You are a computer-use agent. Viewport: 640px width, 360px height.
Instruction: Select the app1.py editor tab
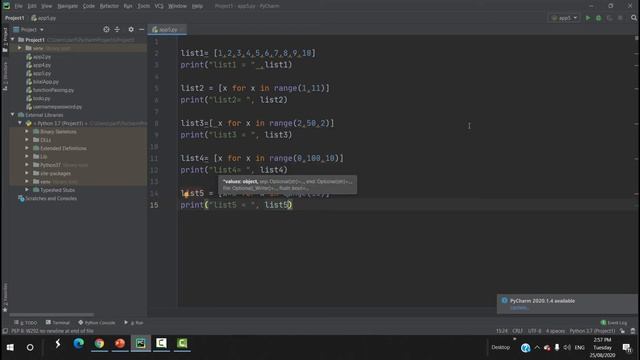[168, 29]
